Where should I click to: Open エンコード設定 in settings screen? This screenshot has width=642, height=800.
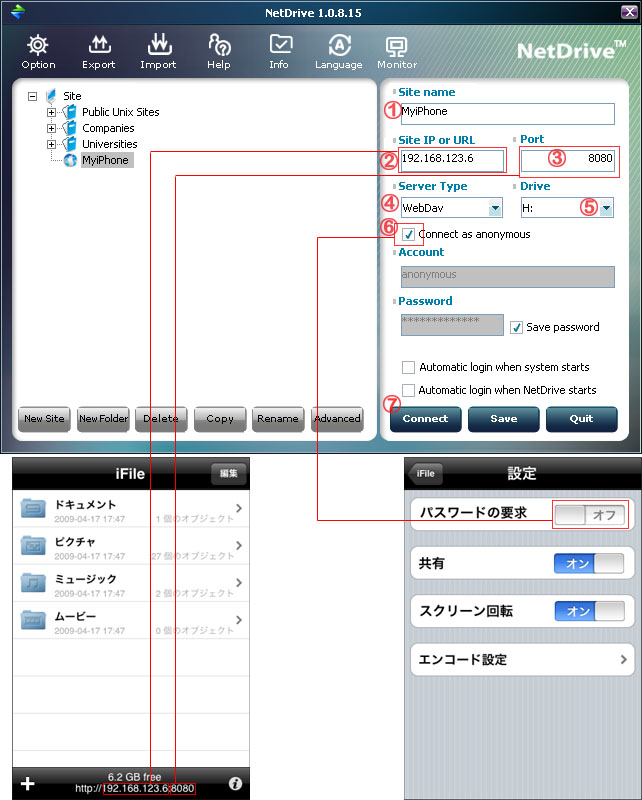click(522, 659)
